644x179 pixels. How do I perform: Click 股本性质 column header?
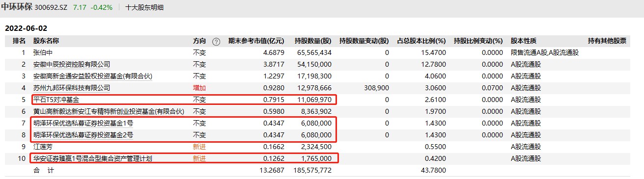click(524, 41)
